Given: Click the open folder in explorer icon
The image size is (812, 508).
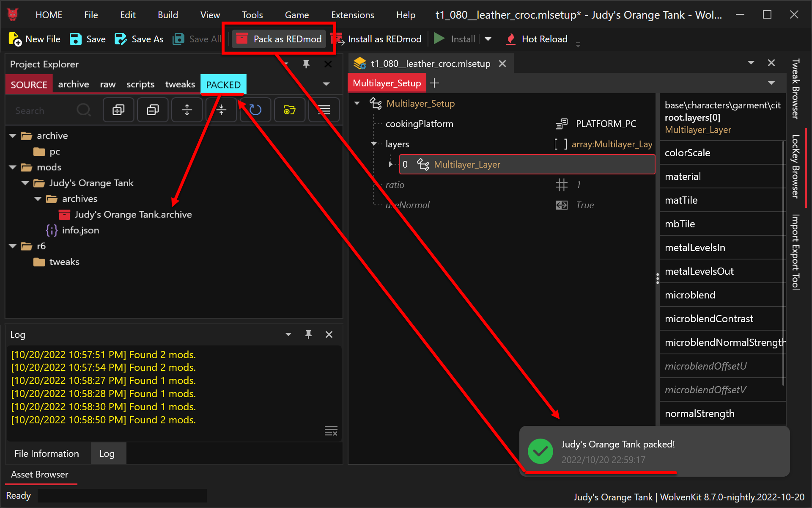Looking at the screenshot, I should 290,110.
